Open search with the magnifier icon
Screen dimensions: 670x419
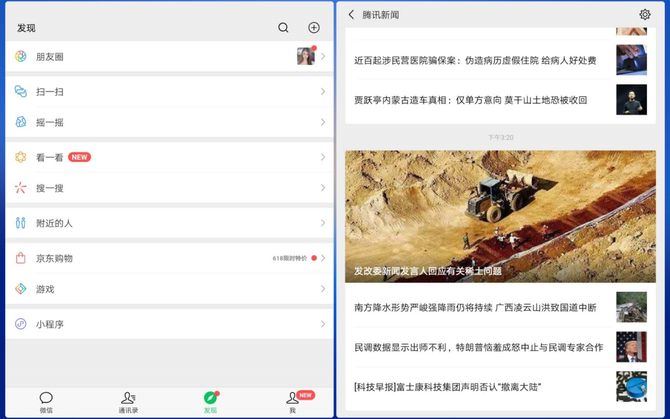pyautogui.click(x=283, y=28)
